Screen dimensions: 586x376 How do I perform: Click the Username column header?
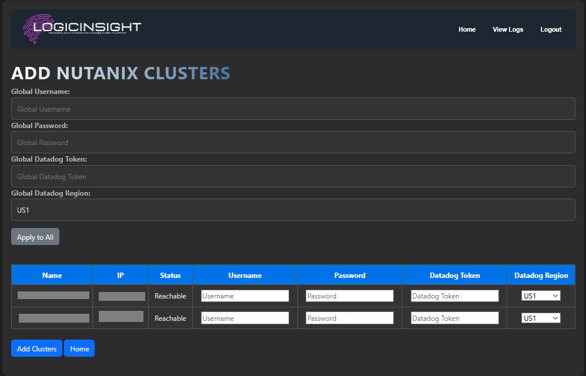[x=245, y=275]
